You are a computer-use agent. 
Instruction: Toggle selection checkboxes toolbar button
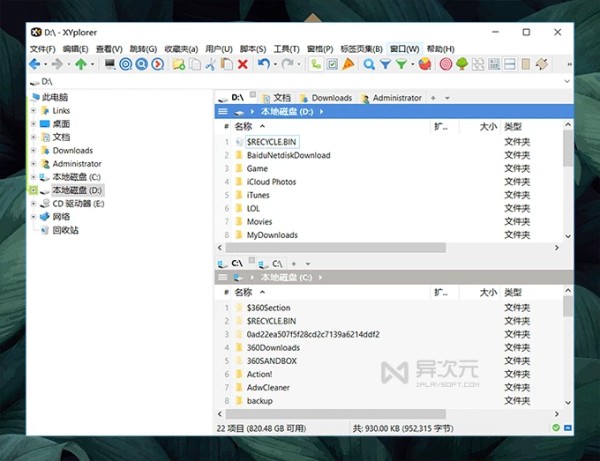pyautogui.click(x=332, y=64)
